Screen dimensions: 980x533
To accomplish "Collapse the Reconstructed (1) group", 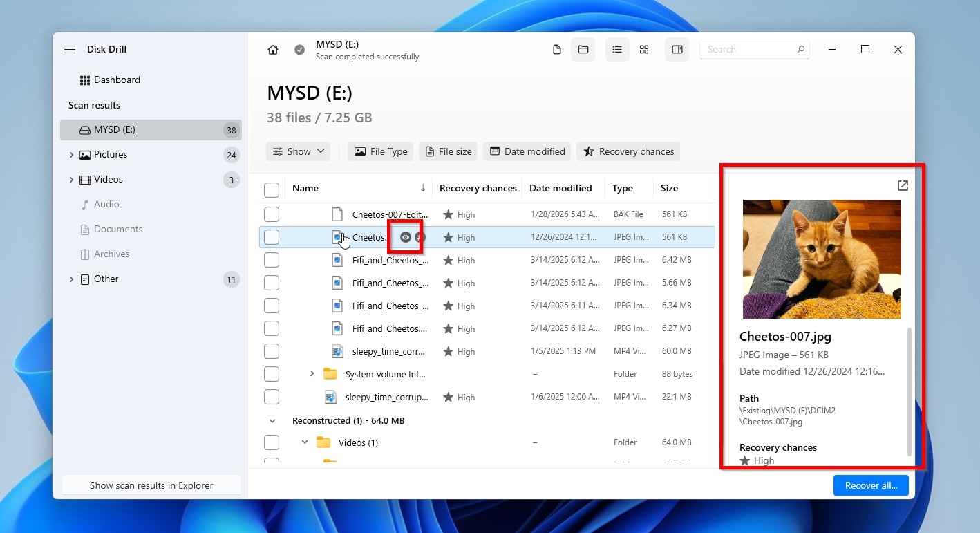I will coord(272,420).
